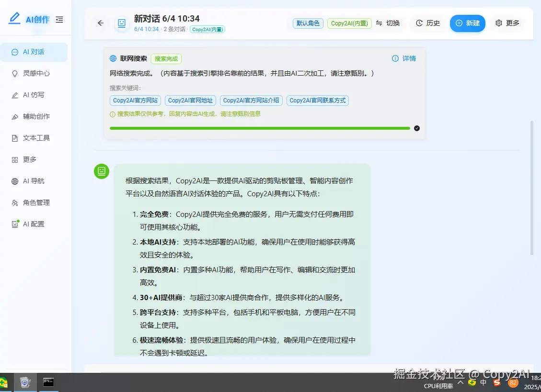Click the progress complete check icon
541x392 pixels.
pyautogui.click(x=417, y=128)
